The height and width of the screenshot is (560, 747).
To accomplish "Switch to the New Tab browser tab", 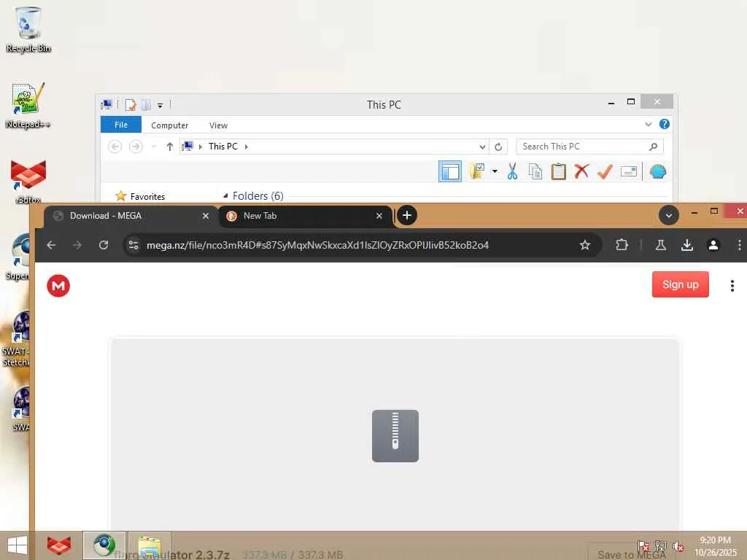I will (x=305, y=216).
